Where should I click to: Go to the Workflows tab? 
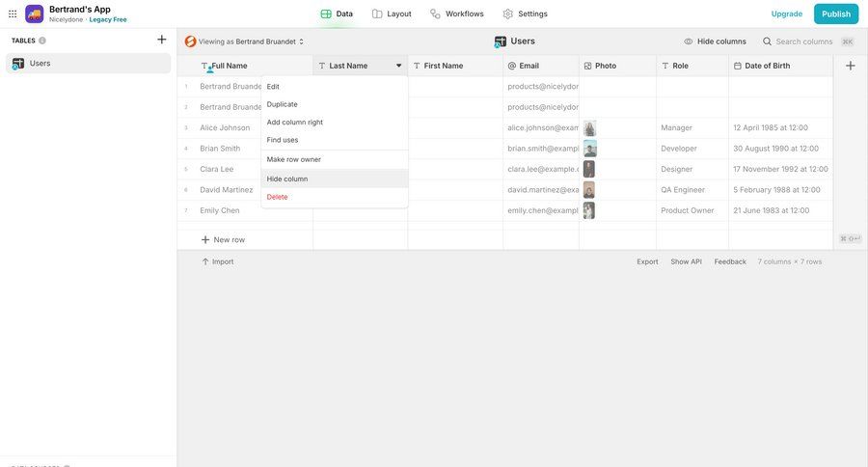coord(457,14)
